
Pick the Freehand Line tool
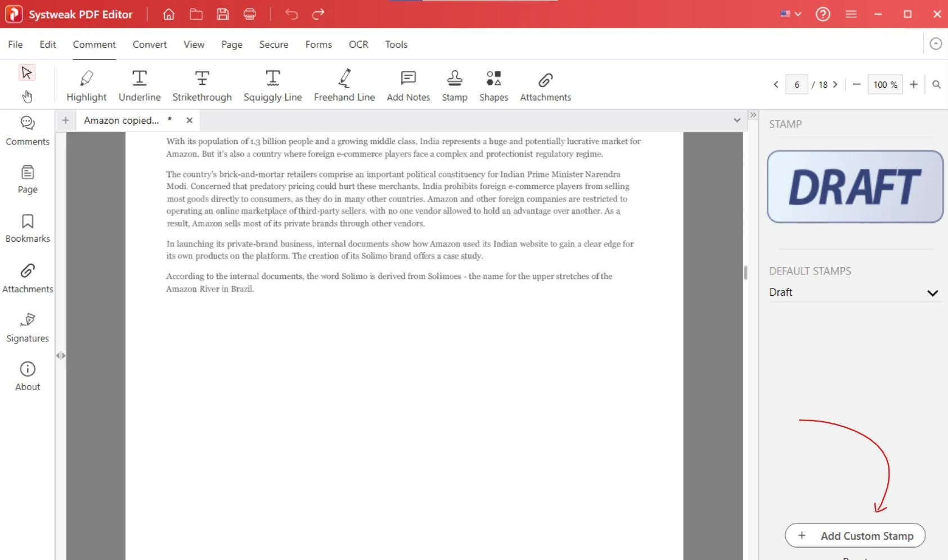(x=344, y=85)
